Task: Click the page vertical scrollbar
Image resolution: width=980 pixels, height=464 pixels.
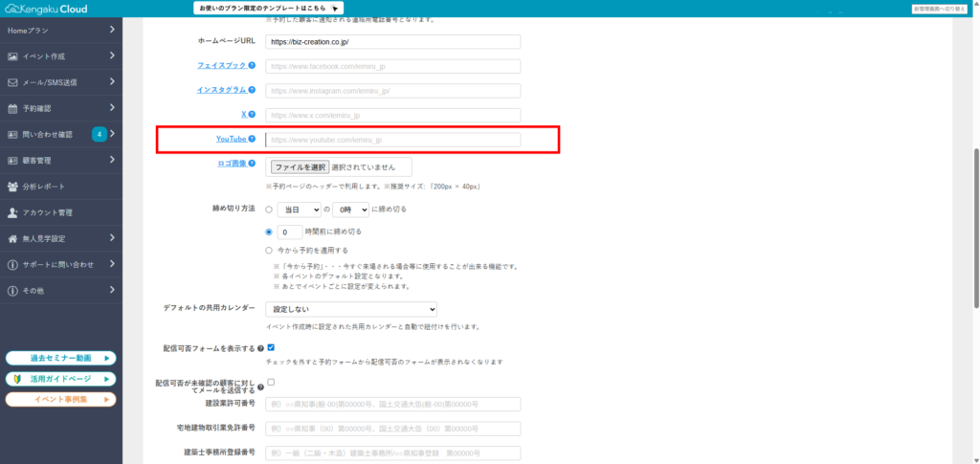Action: [x=976, y=228]
